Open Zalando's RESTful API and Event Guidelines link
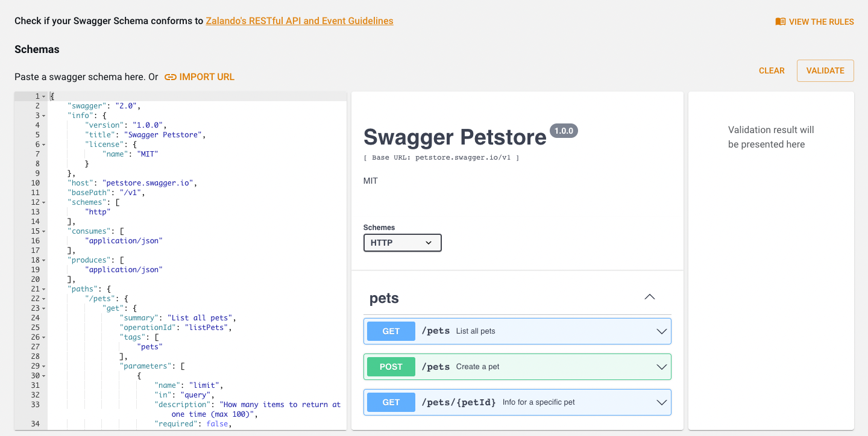This screenshot has width=868, height=436. pos(300,20)
